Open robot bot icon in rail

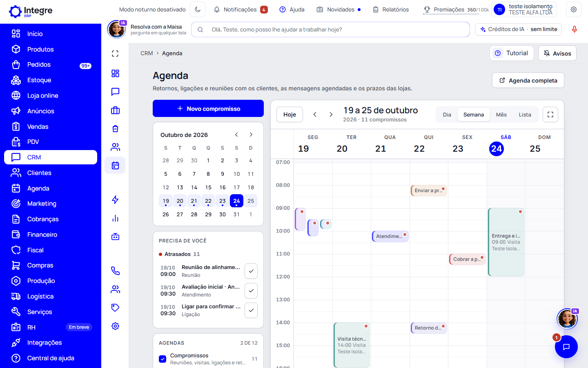(115, 236)
